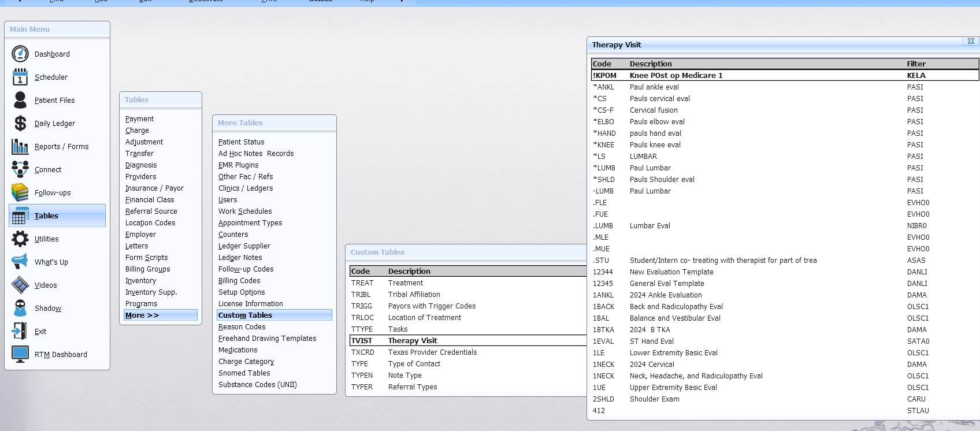This screenshot has width=980, height=431.
Task: Select 2SHLD Shoulder Exam row
Action: (x=785, y=399)
